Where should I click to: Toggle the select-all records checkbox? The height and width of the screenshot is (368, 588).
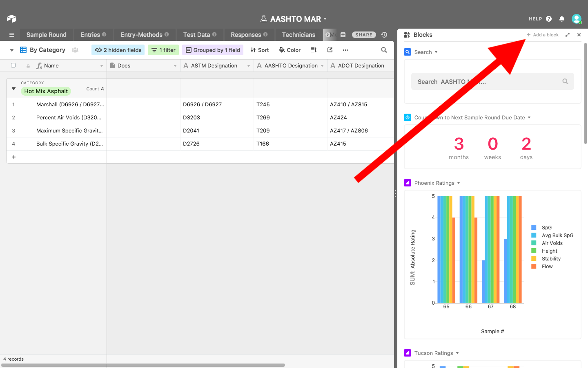coord(13,65)
